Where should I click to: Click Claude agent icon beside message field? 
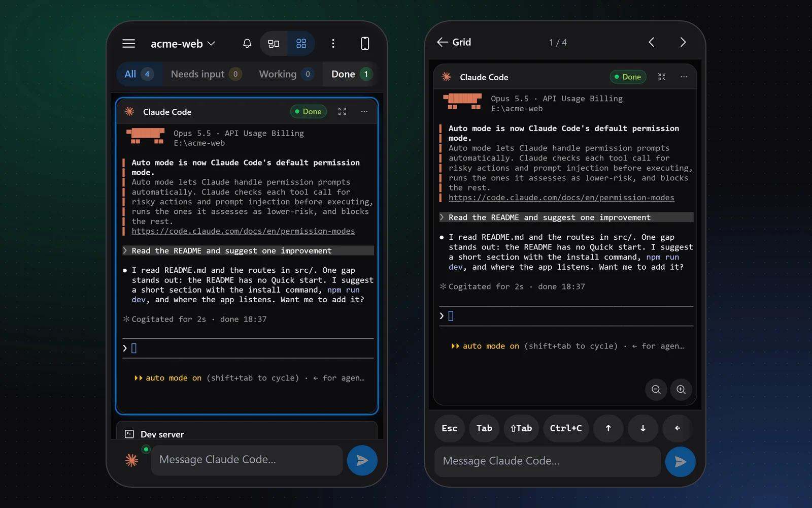click(132, 460)
